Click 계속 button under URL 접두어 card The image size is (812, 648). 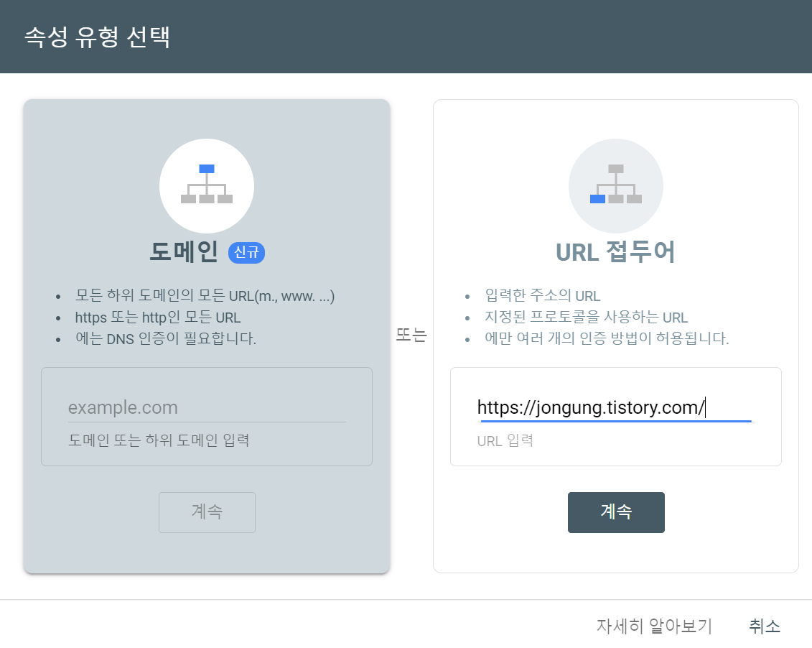click(x=616, y=512)
